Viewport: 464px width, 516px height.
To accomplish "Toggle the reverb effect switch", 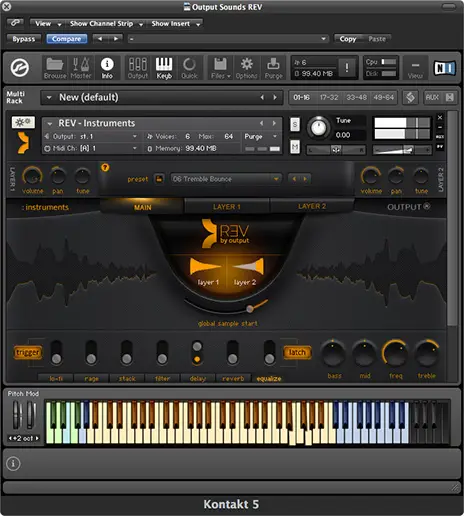I will click(232, 352).
